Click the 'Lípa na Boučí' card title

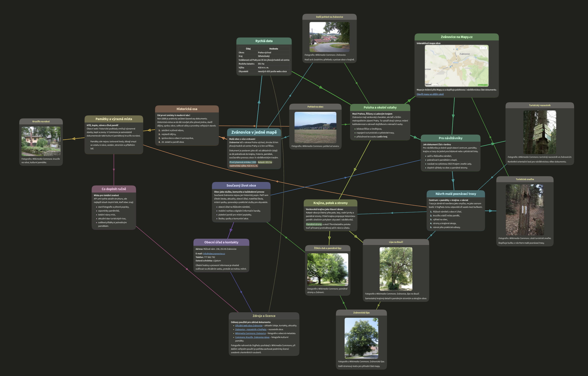click(x=396, y=242)
